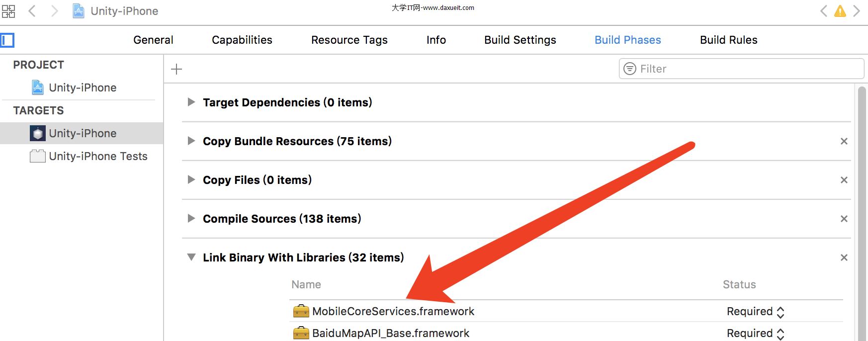Expand the Copy Files section
Screen dimensions: 868x341
click(191, 179)
